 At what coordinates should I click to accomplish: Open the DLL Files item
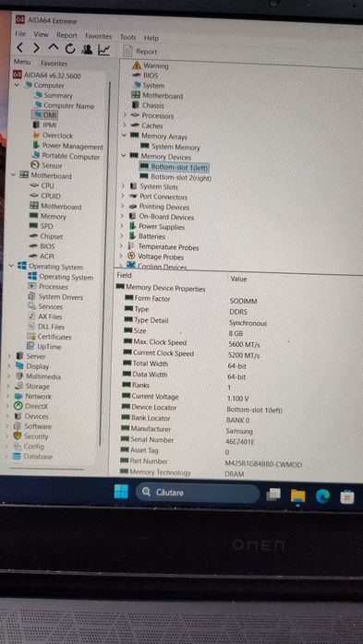point(45,327)
